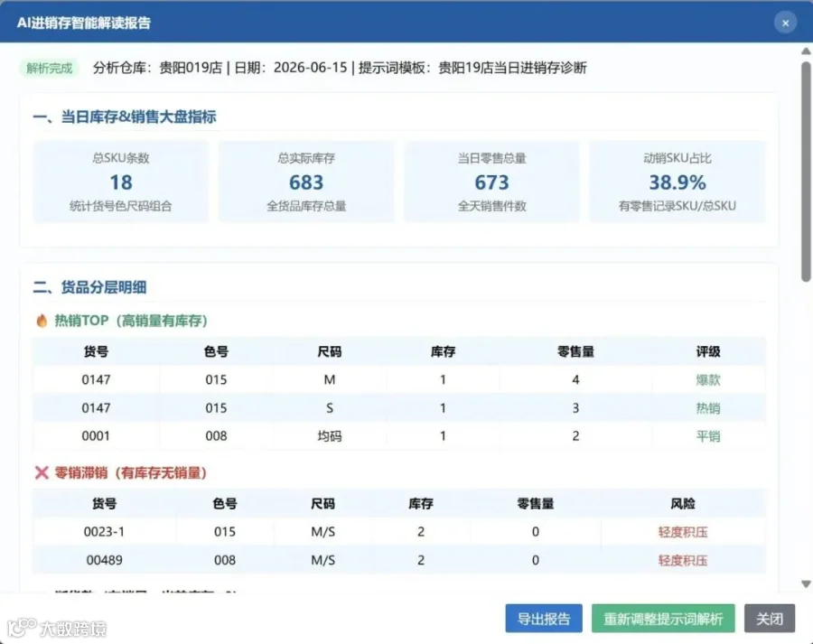This screenshot has width=813, height=644.
Task: Click the 分析仓库 date and template info line
Action: pyautogui.click(x=340, y=68)
